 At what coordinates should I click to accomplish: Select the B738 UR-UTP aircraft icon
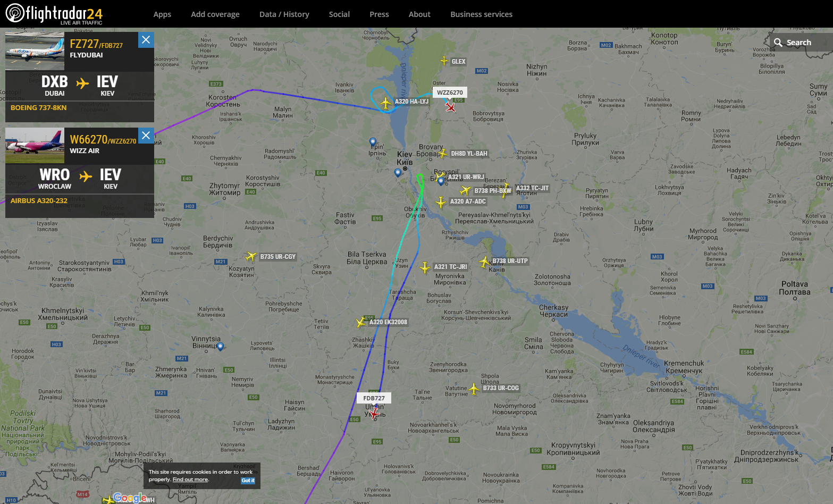click(x=484, y=262)
